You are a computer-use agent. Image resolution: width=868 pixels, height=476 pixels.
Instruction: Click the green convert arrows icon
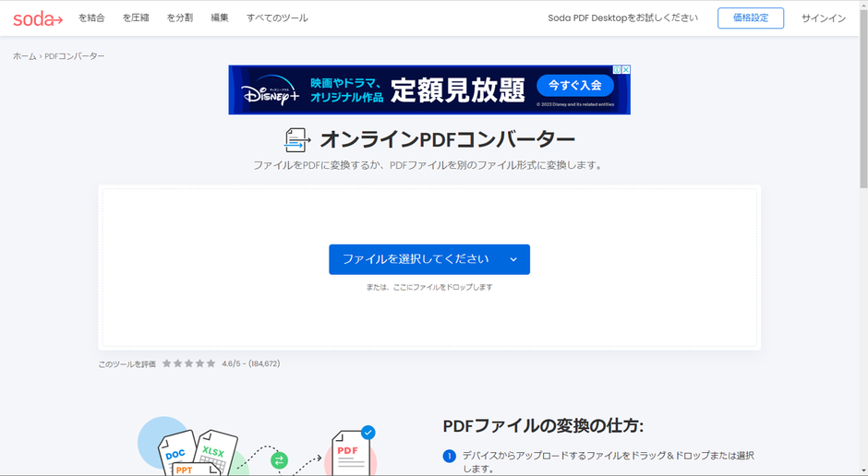point(279,460)
